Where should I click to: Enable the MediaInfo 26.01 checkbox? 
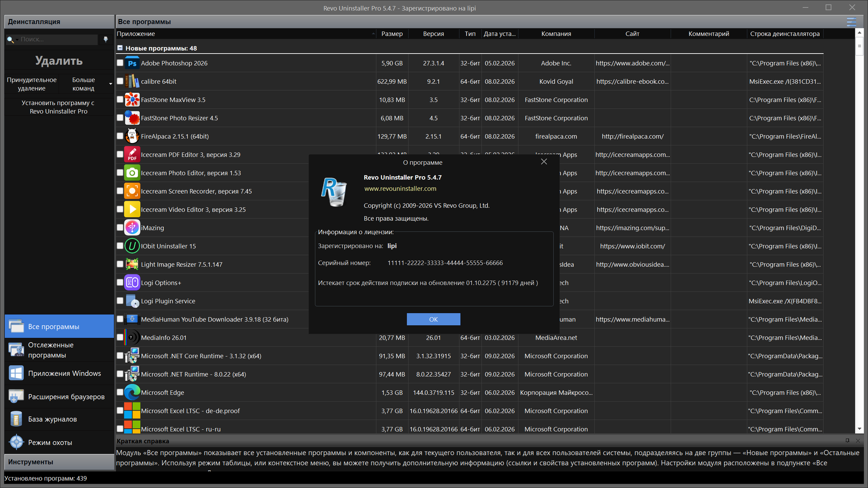(x=120, y=337)
